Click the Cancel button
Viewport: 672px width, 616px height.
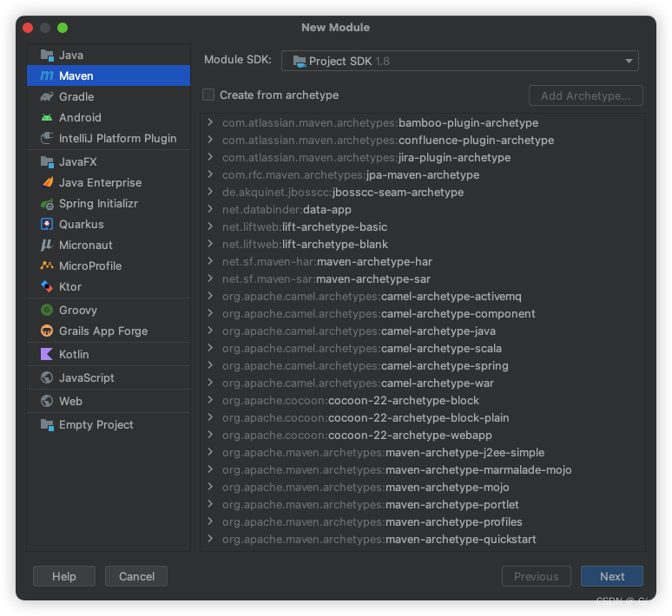(136, 576)
